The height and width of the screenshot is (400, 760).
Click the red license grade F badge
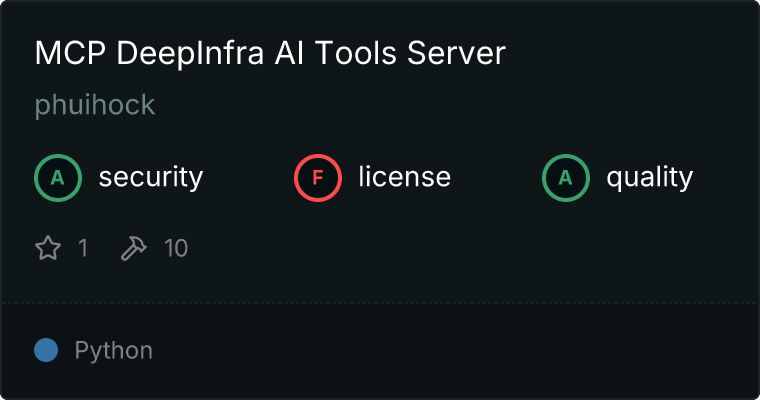(318, 178)
